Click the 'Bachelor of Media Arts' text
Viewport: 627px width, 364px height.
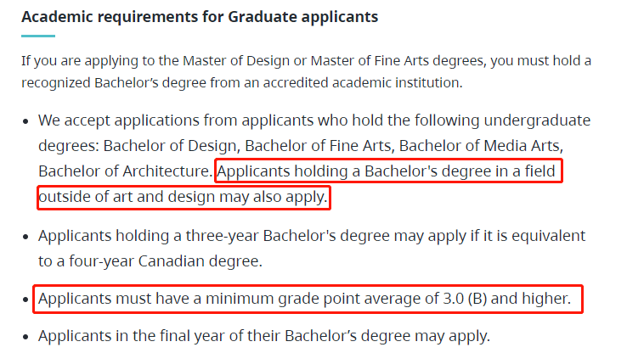(x=481, y=146)
